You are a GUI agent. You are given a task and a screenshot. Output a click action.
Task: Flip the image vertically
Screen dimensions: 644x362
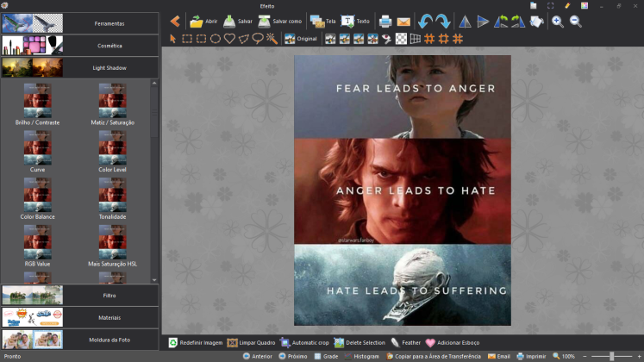point(483,22)
